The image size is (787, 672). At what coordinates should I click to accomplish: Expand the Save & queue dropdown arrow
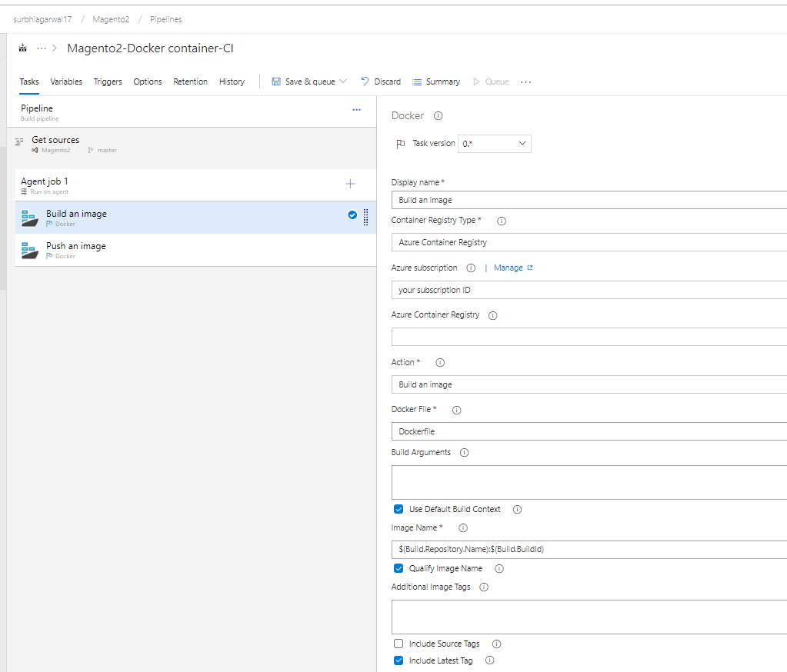pyautogui.click(x=342, y=81)
